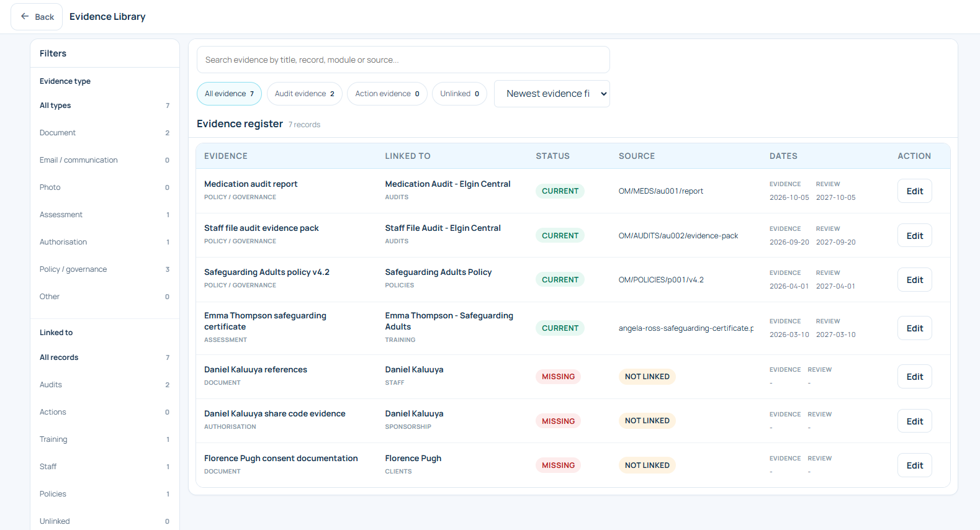Click 'OM/POLICIES/p001/v4.2' source path
The width and height of the screenshot is (980, 530).
(661, 280)
